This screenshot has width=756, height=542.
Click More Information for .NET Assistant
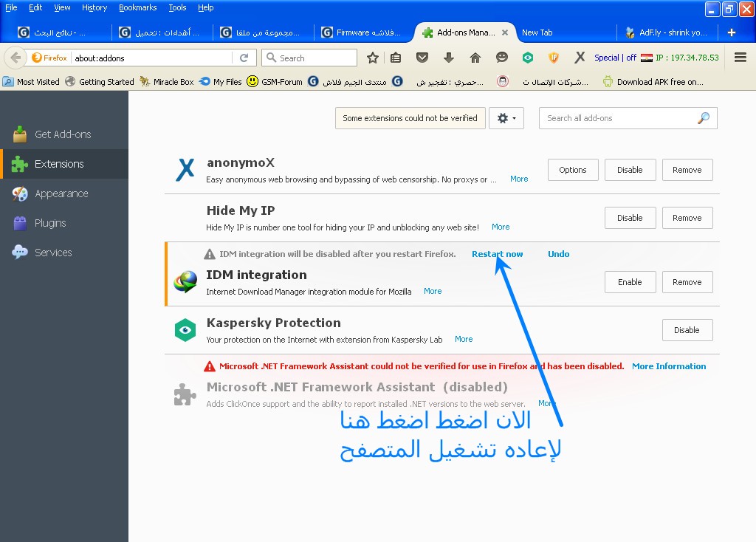[669, 366]
